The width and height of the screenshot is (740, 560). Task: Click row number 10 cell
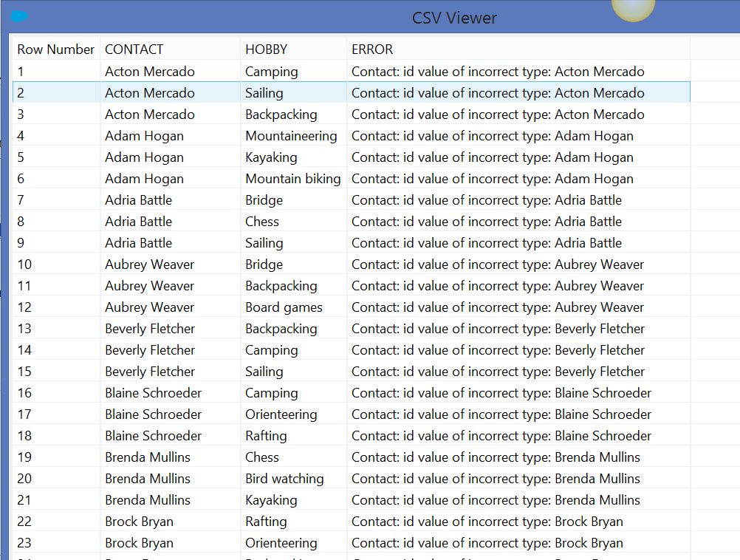pyautogui.click(x=24, y=264)
